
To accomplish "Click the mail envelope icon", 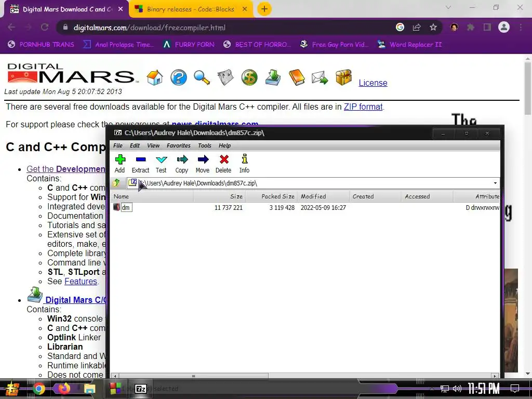I will [x=320, y=77].
